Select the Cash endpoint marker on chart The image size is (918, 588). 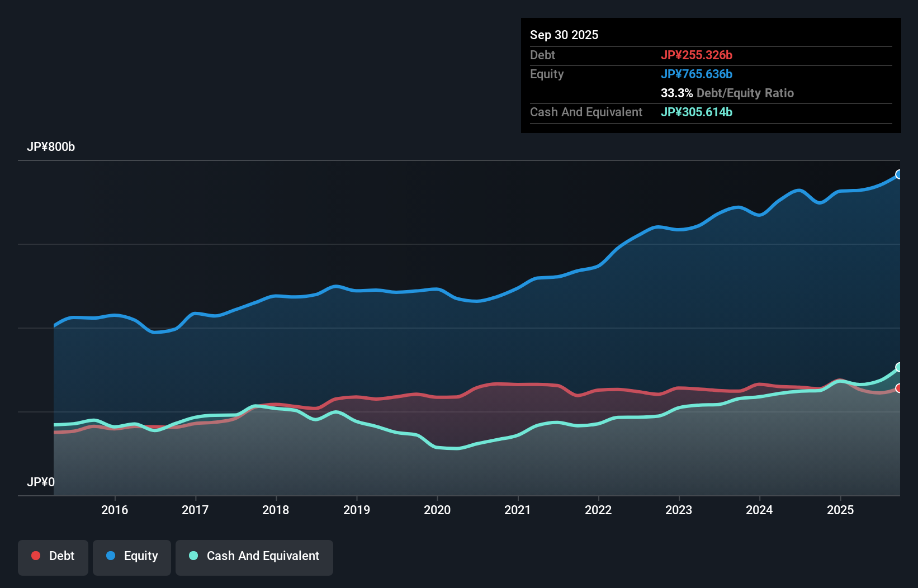(899, 367)
